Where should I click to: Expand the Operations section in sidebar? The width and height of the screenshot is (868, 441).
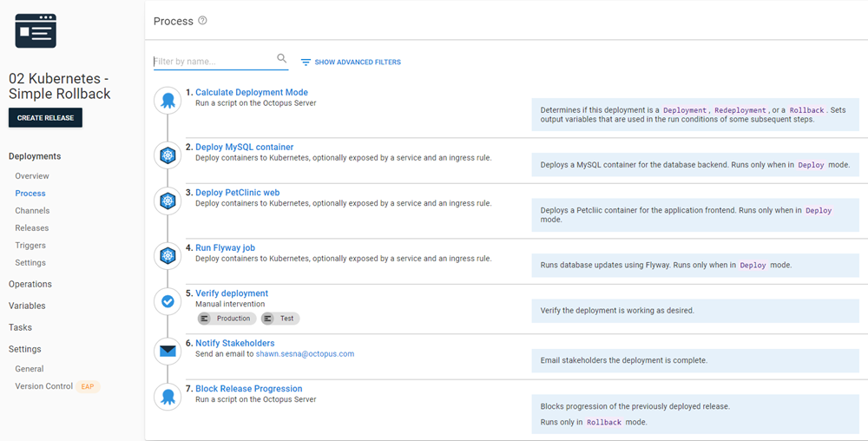tap(30, 284)
